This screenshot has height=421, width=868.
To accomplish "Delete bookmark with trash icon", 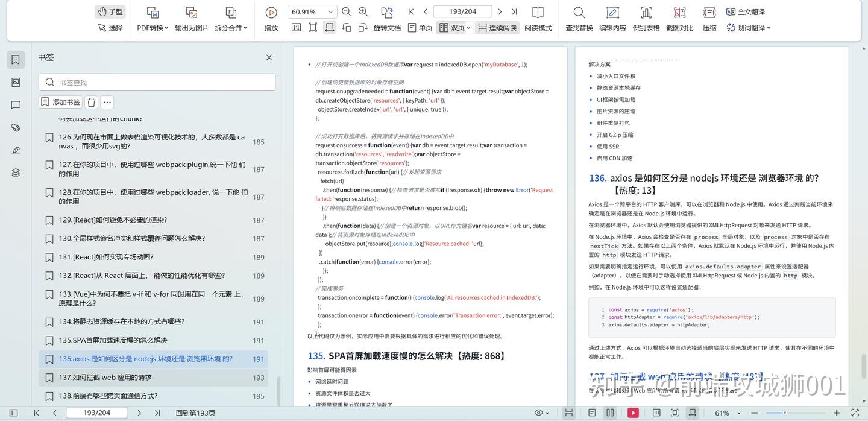I will [91, 102].
